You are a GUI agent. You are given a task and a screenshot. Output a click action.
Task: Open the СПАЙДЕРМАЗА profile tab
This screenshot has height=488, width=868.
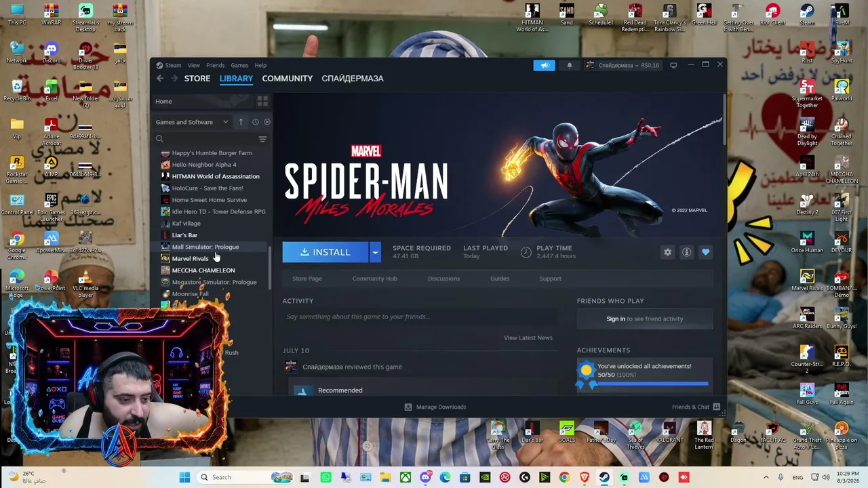(353, 79)
